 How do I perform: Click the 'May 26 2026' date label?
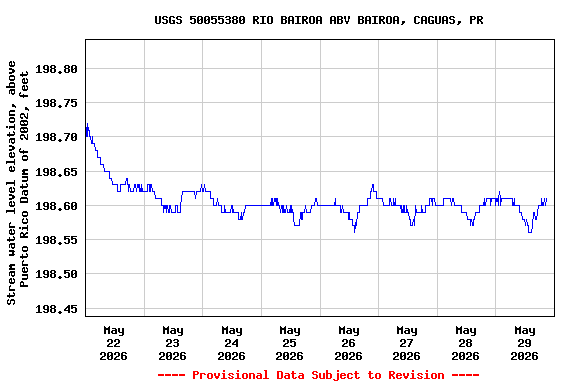[x=348, y=343]
